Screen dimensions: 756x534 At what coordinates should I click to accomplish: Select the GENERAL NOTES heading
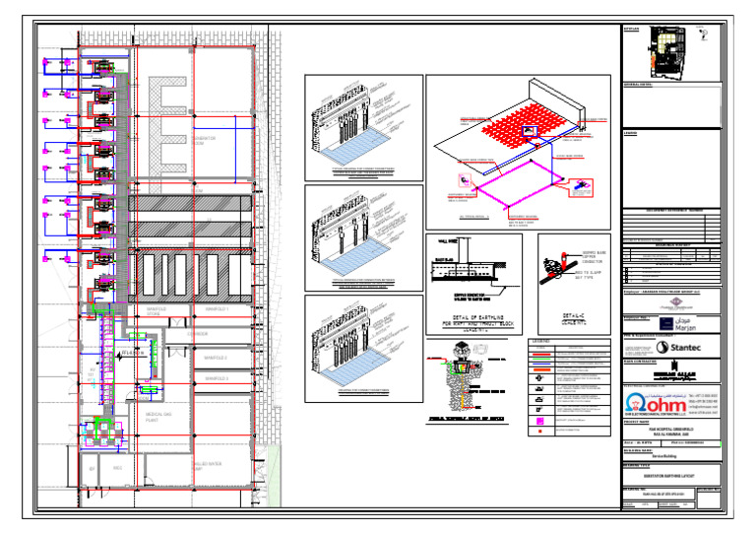pos(638,85)
